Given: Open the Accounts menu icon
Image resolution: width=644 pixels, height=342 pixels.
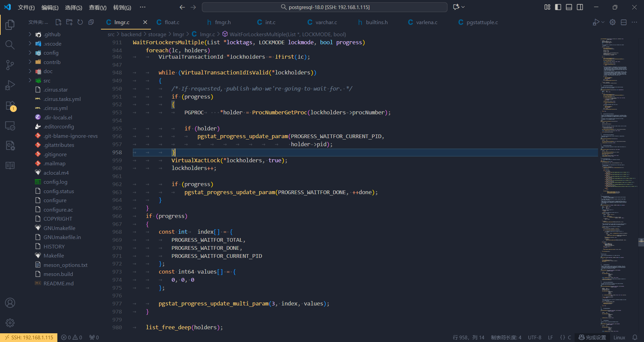Looking at the screenshot, I should point(10,303).
